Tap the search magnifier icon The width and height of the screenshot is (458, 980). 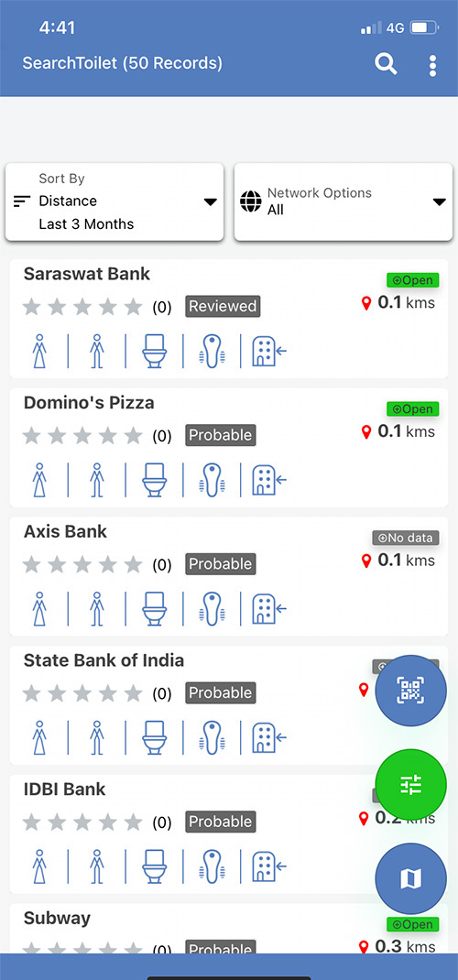386,64
